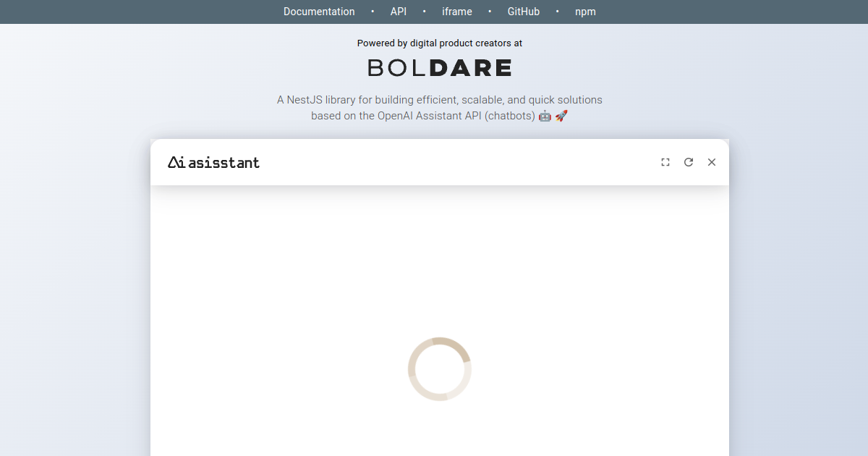
Task: Click the Ai asisstant logo
Action: (213, 162)
